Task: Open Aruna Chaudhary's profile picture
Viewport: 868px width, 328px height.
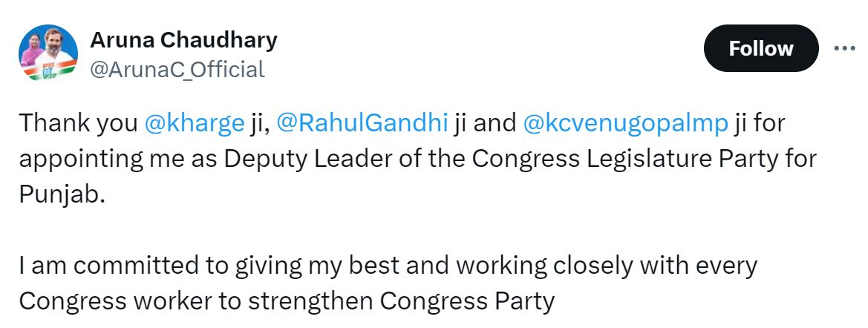Action: pyautogui.click(x=48, y=53)
